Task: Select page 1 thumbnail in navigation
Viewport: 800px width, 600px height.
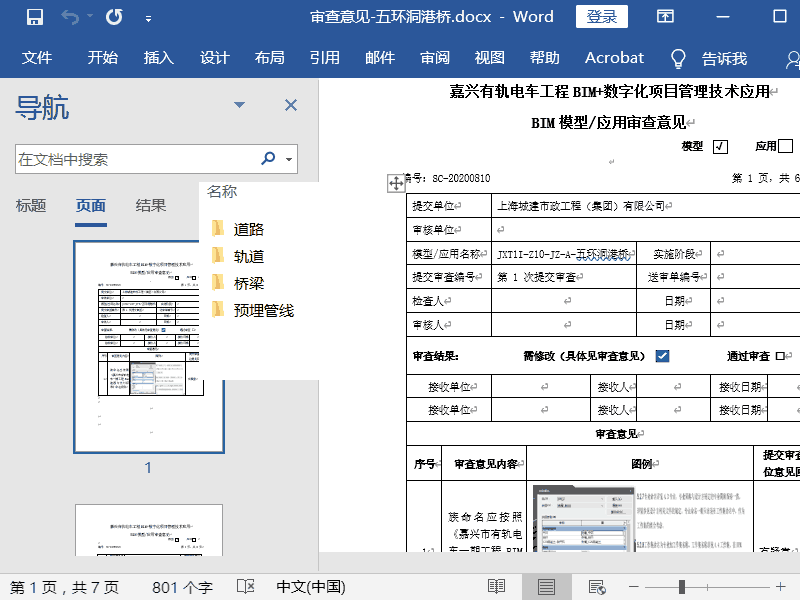Action: (x=148, y=346)
